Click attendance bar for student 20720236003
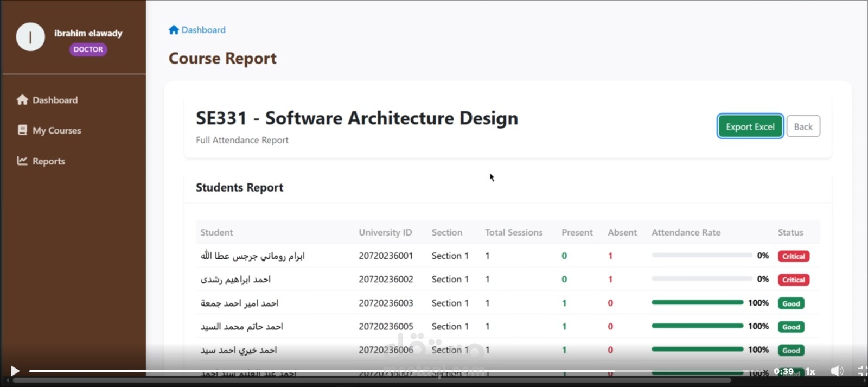Image resolution: width=868 pixels, height=387 pixels. [698, 302]
